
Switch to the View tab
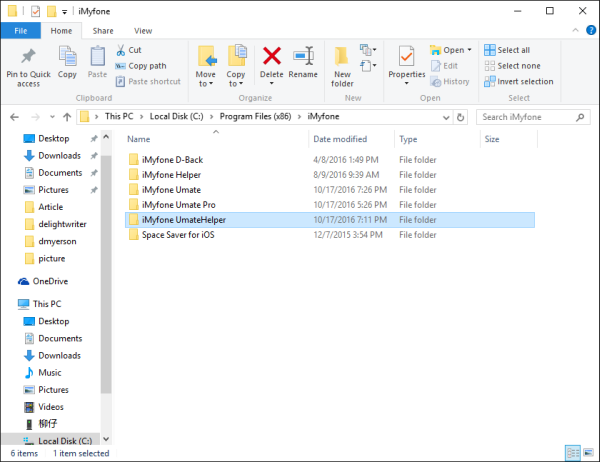coord(143,31)
